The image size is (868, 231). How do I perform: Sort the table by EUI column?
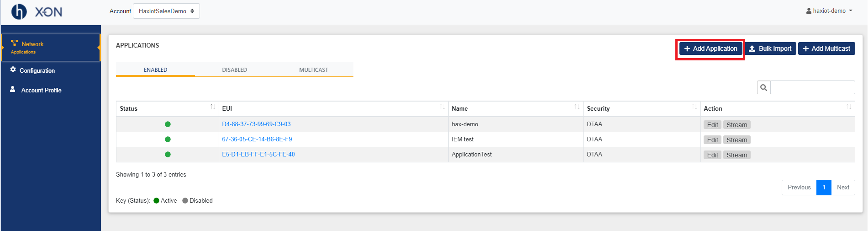(334, 108)
